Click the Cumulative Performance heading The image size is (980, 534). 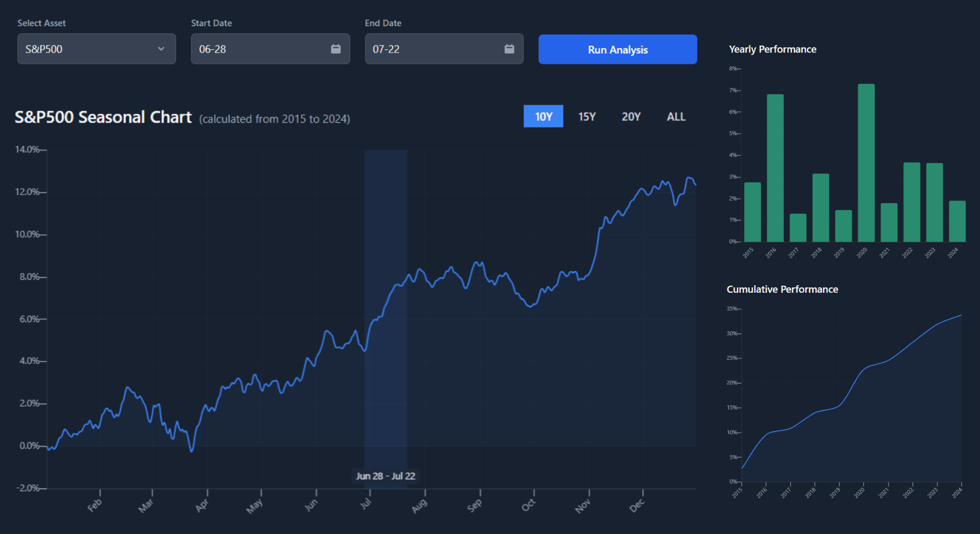pyautogui.click(x=782, y=290)
